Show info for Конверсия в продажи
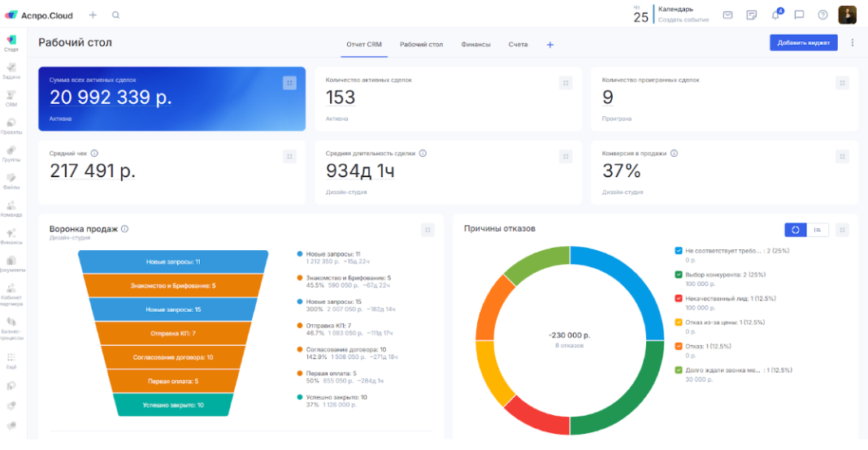 674,154
